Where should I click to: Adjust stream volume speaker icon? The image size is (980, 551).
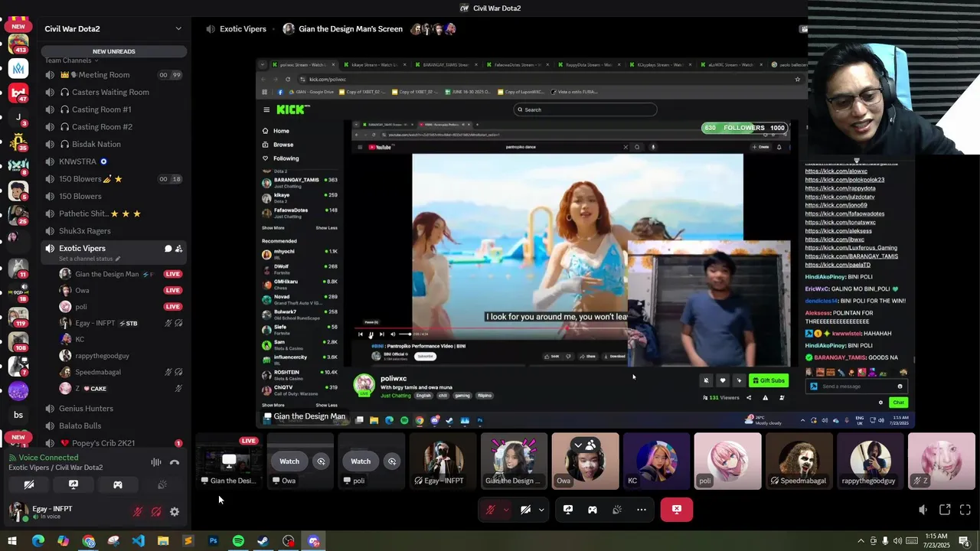[x=923, y=510]
